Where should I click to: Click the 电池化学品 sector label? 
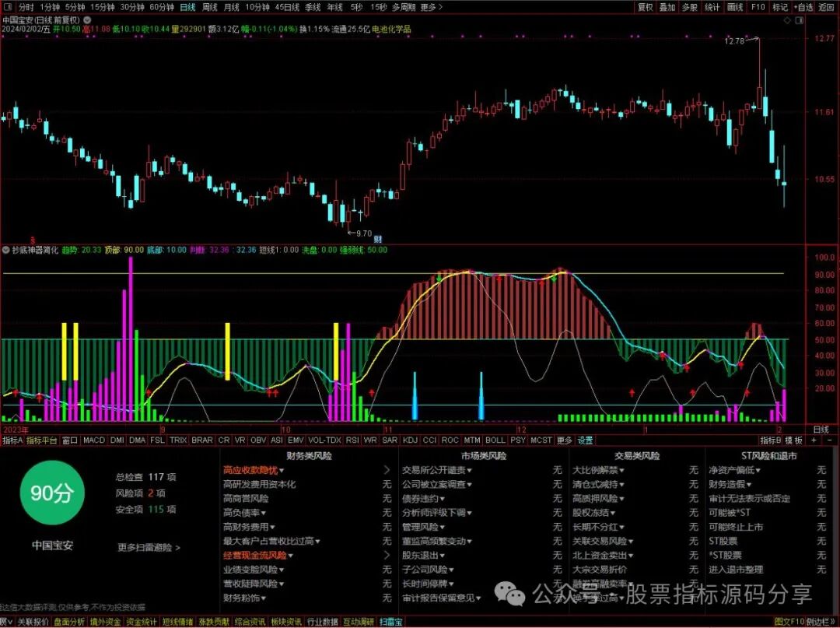tap(391, 29)
